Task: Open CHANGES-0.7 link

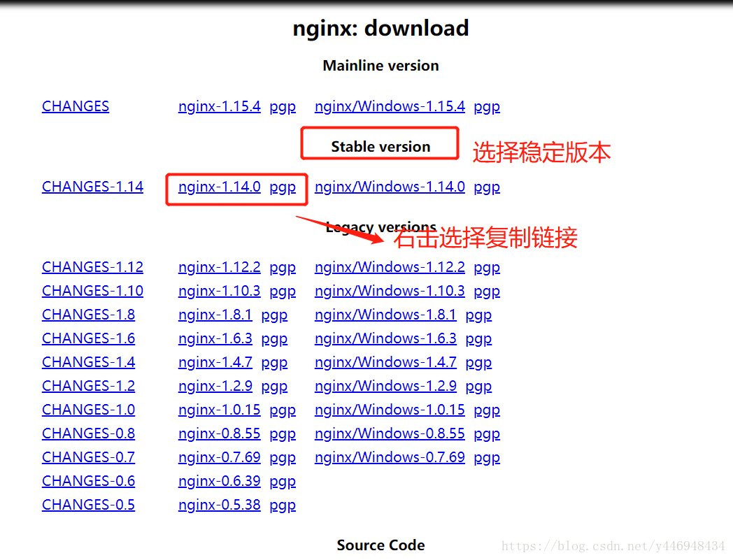Action: tap(88, 458)
